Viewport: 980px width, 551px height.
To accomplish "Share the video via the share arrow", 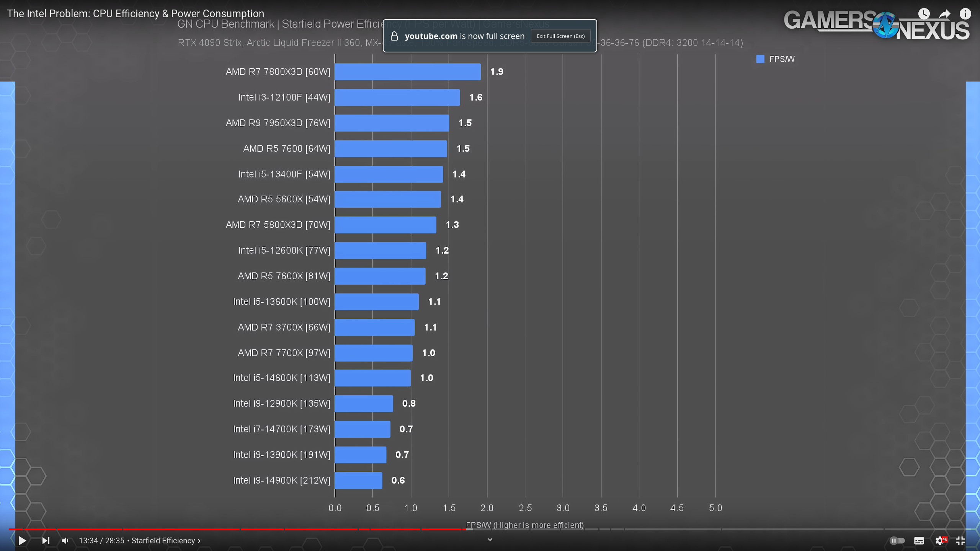I will tap(944, 13).
